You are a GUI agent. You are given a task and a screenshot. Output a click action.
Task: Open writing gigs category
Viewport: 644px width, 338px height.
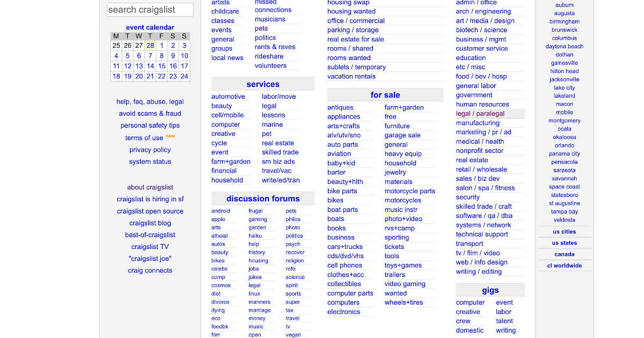[x=506, y=330]
